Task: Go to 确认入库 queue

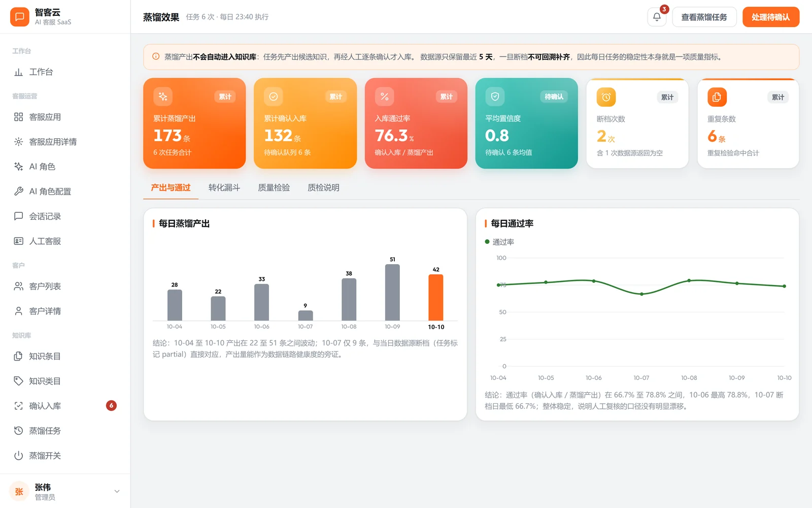Action: [65, 406]
